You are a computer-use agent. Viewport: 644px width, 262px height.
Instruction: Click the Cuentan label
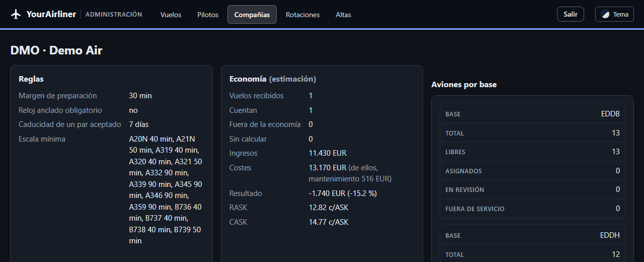(x=243, y=110)
